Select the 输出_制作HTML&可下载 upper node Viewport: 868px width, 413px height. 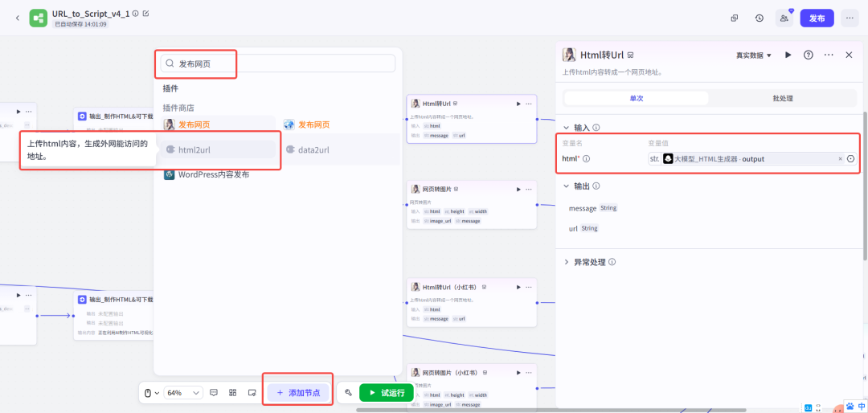pos(114,117)
